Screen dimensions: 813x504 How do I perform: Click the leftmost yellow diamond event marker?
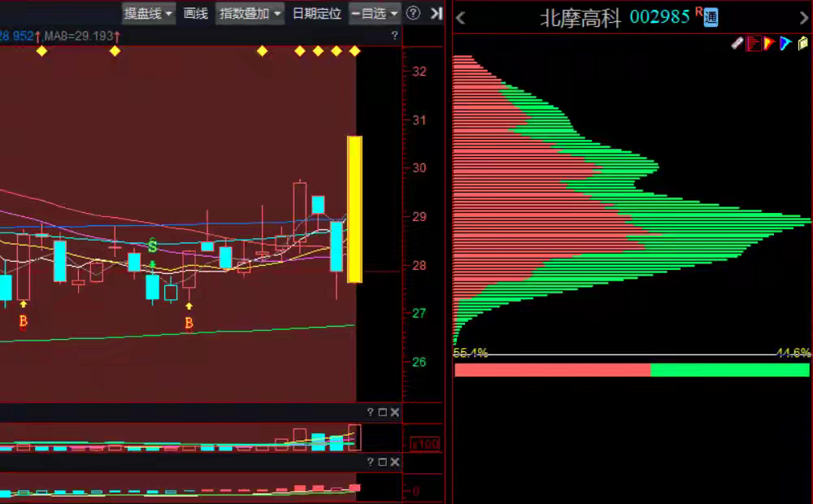coord(41,51)
